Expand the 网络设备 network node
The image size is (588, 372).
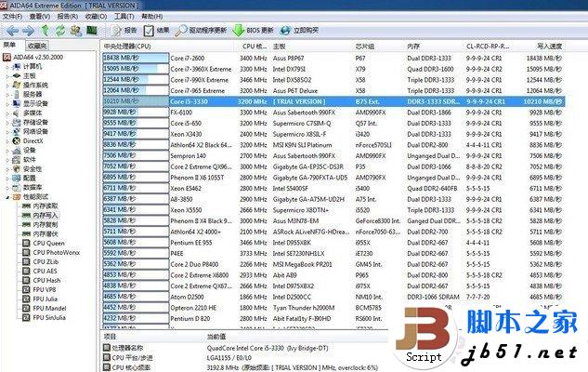tap(7, 132)
